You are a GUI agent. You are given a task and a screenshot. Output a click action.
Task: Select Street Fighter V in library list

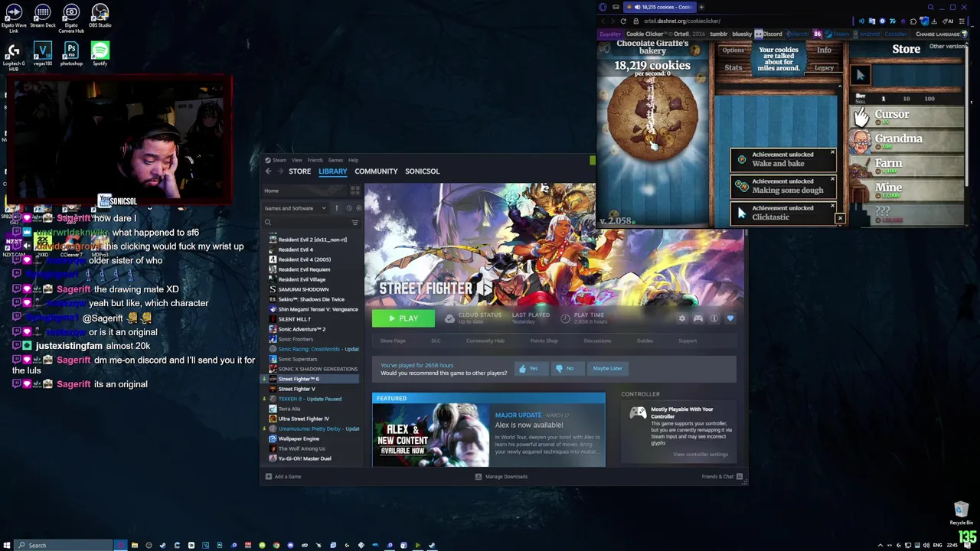[296, 389]
